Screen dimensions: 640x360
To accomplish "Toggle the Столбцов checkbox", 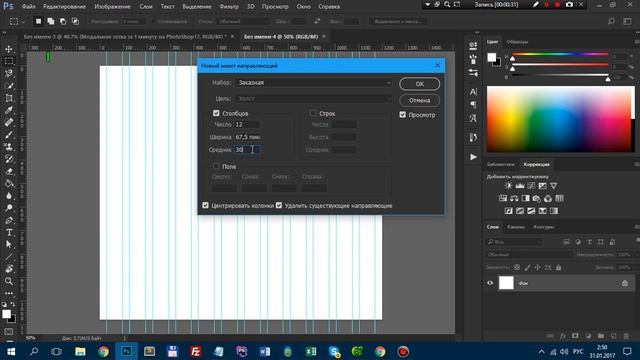I will 216,113.
